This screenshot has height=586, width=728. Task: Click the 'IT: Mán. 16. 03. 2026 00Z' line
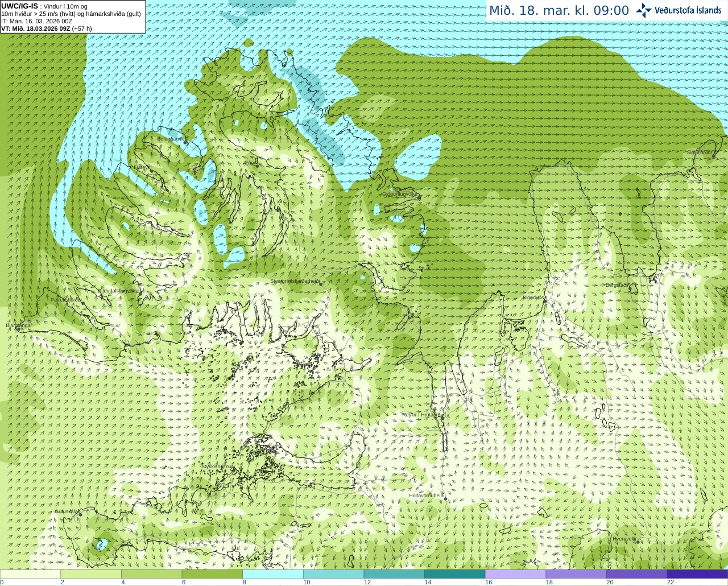point(36,21)
